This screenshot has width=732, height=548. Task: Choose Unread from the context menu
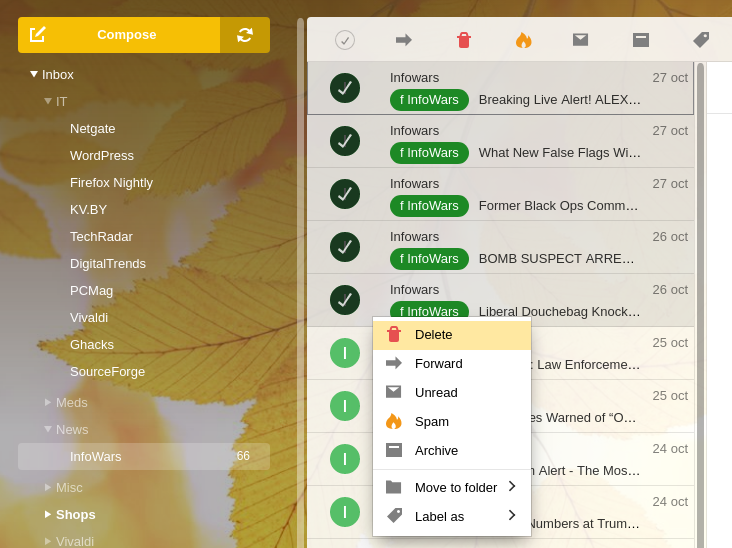[452, 393]
